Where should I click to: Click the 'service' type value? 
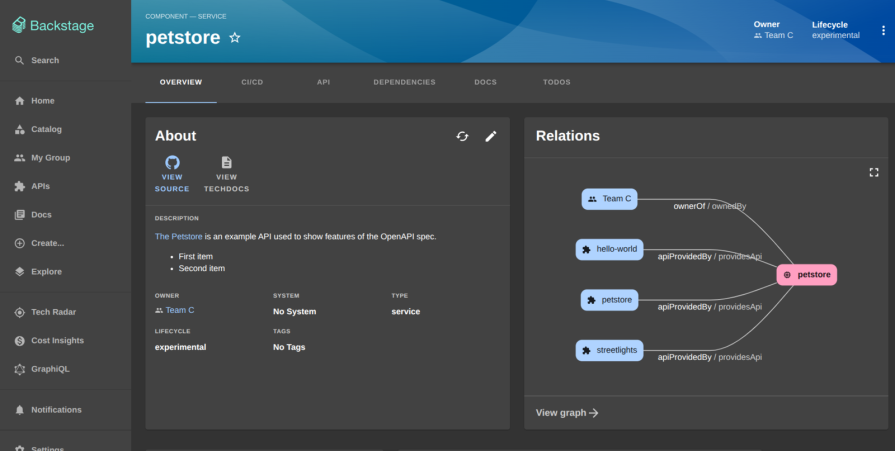click(406, 312)
